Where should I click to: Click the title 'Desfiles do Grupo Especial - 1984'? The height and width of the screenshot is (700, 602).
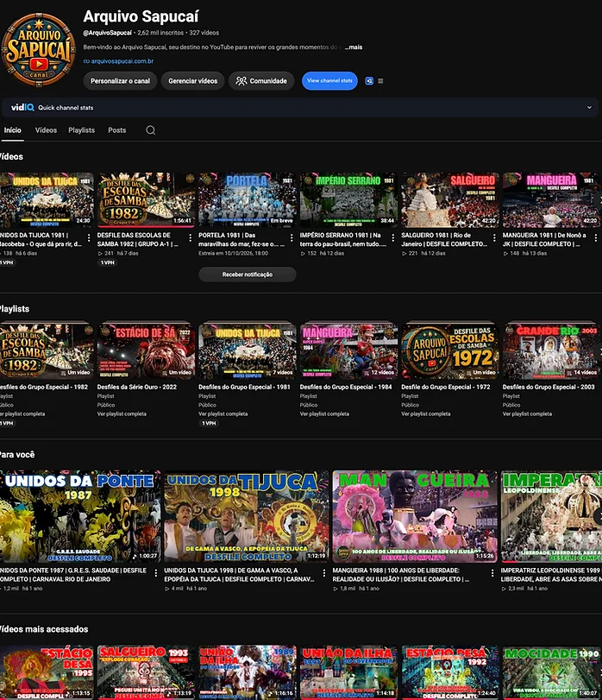[346, 387]
